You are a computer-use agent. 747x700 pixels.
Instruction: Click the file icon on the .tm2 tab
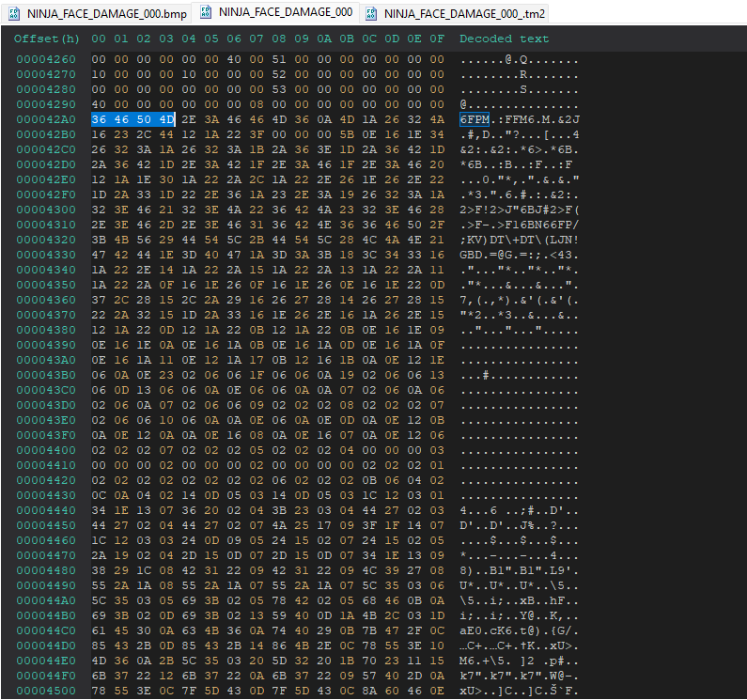click(x=371, y=13)
